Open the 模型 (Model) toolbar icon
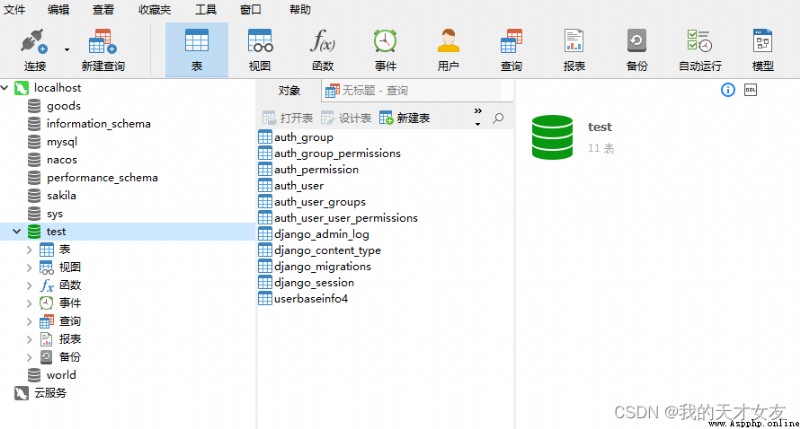800x429 pixels. click(x=763, y=49)
